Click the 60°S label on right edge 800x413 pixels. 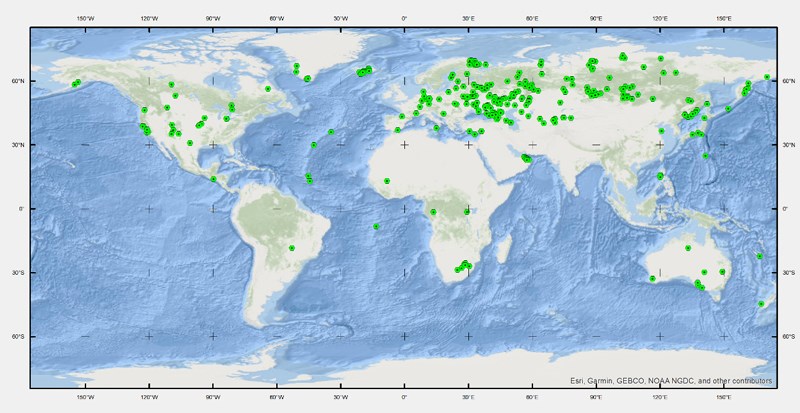pyautogui.click(x=790, y=336)
